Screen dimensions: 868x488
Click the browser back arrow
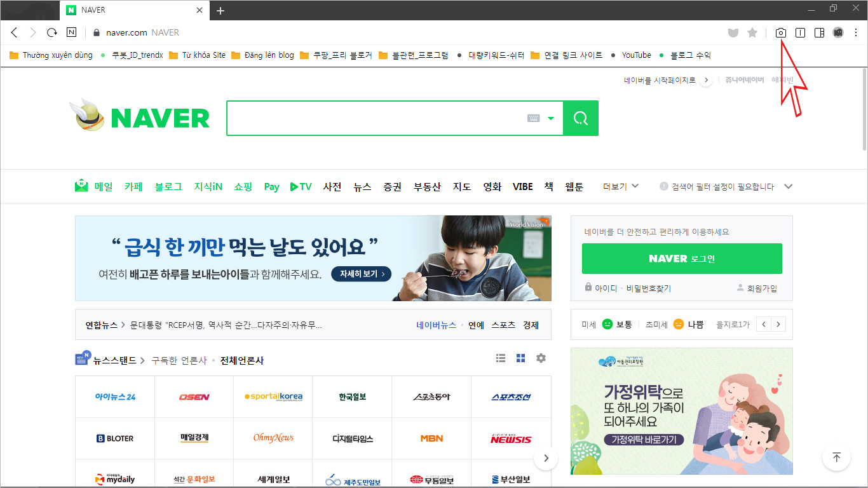coord(14,32)
